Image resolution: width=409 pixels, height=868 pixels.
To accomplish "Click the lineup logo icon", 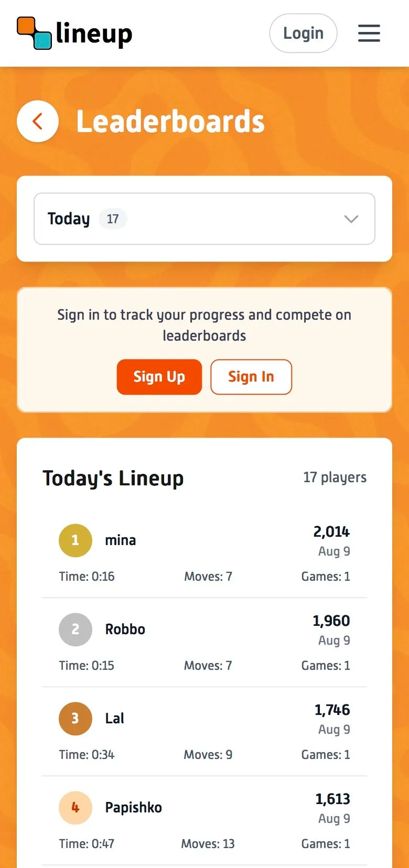I will coord(33,32).
